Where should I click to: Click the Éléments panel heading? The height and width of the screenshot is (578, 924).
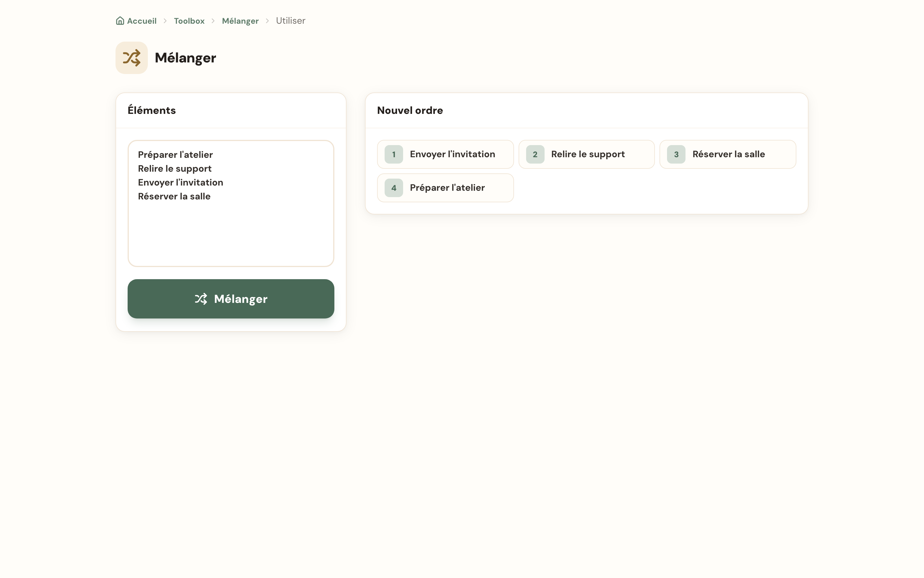click(152, 110)
